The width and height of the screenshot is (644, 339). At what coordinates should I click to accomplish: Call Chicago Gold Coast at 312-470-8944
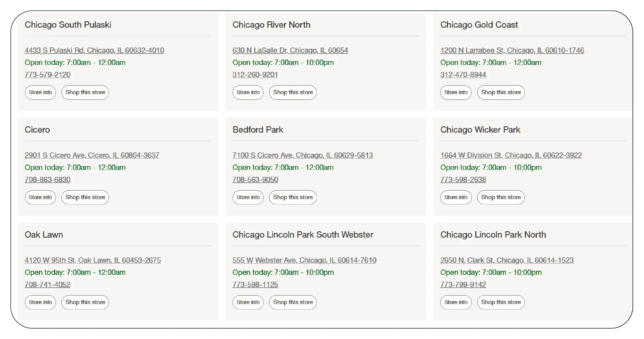click(x=463, y=75)
